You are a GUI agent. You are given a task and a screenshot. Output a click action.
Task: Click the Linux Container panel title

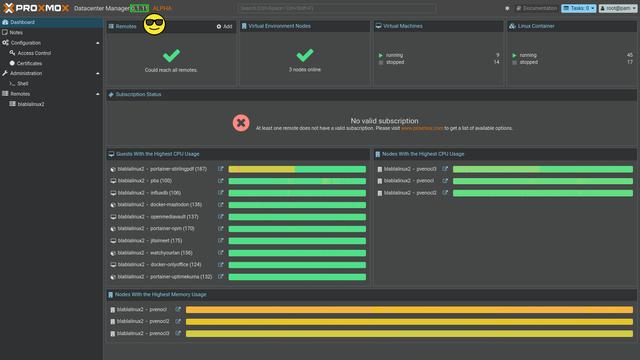click(x=536, y=26)
